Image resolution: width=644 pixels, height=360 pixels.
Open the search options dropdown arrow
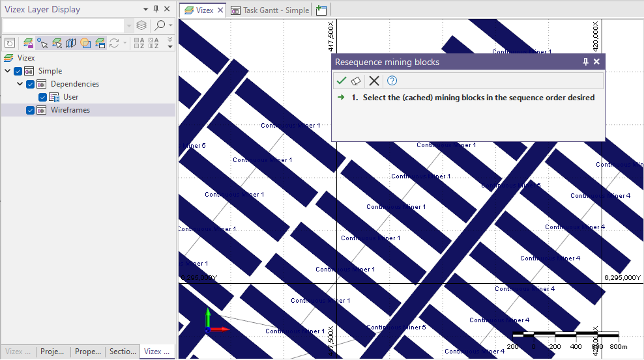(x=170, y=25)
